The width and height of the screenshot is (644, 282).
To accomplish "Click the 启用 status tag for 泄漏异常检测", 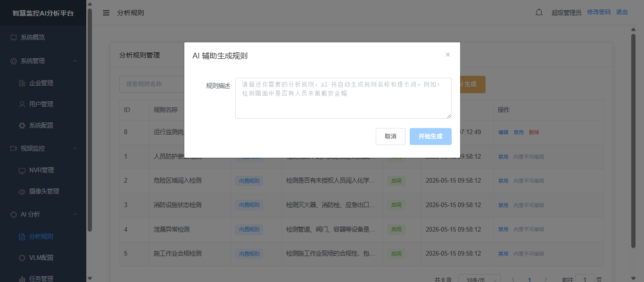I will [x=396, y=230].
